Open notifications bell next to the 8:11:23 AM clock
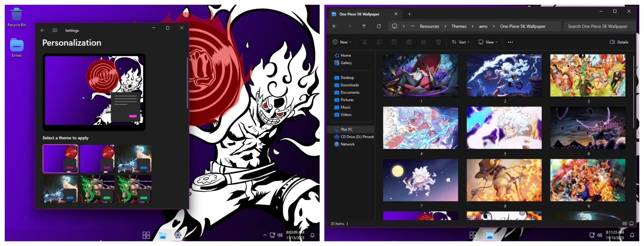The height and width of the screenshot is (246, 644). tap(632, 235)
